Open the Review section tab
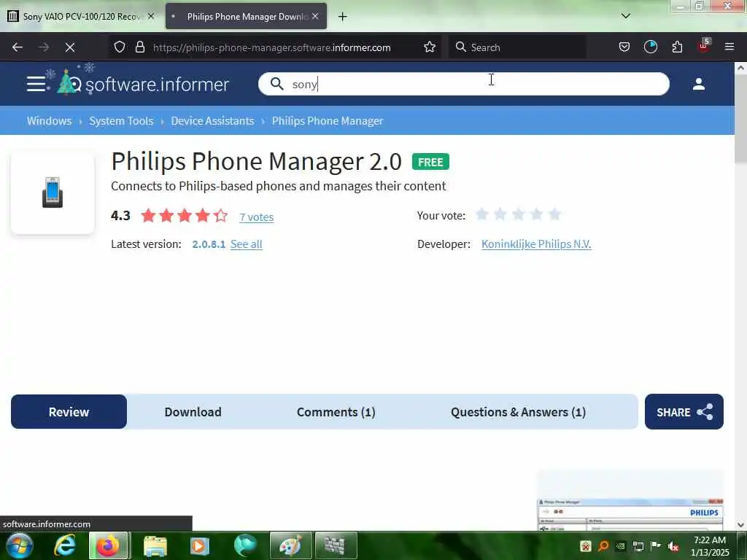The width and height of the screenshot is (747, 560). [x=69, y=412]
